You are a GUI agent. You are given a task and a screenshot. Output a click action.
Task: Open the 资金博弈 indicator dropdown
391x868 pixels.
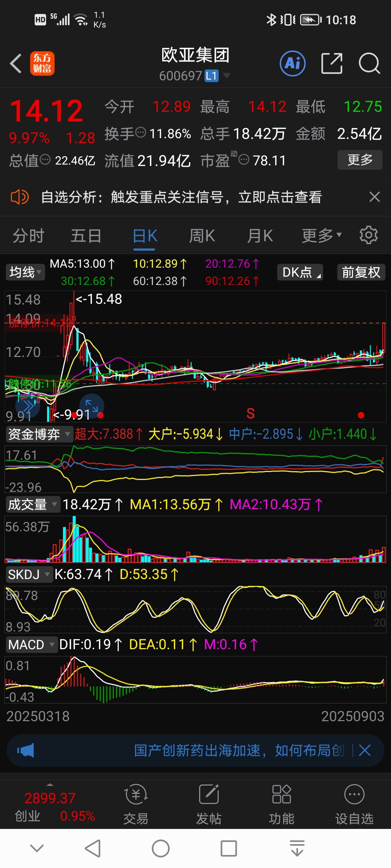(x=39, y=434)
